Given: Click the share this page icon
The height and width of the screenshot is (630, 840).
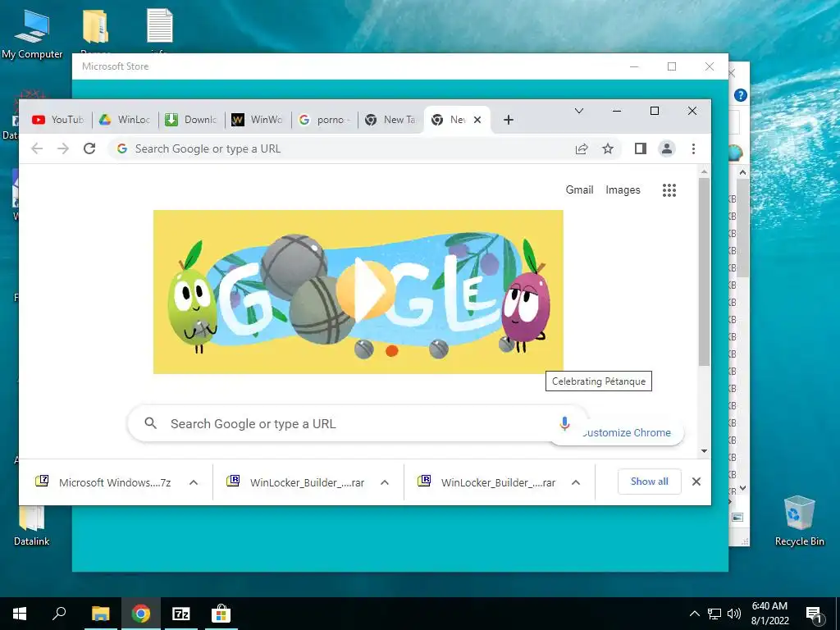Looking at the screenshot, I should pos(582,149).
